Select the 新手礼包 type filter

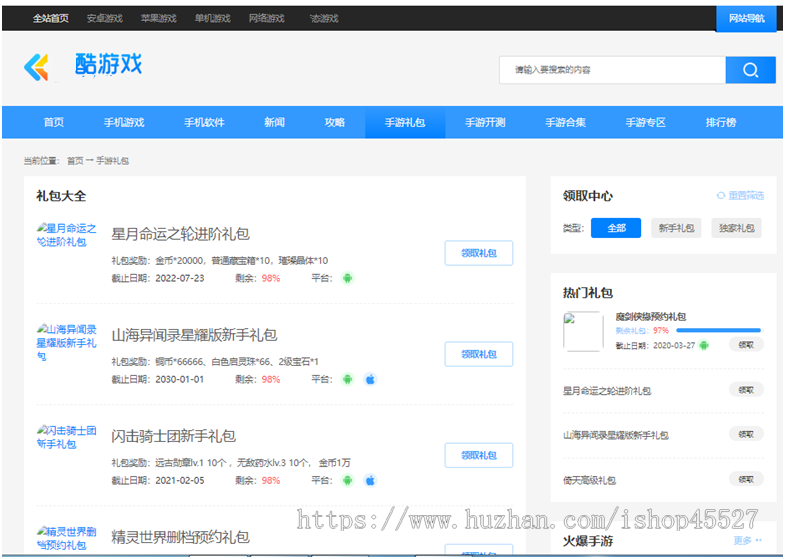676,228
